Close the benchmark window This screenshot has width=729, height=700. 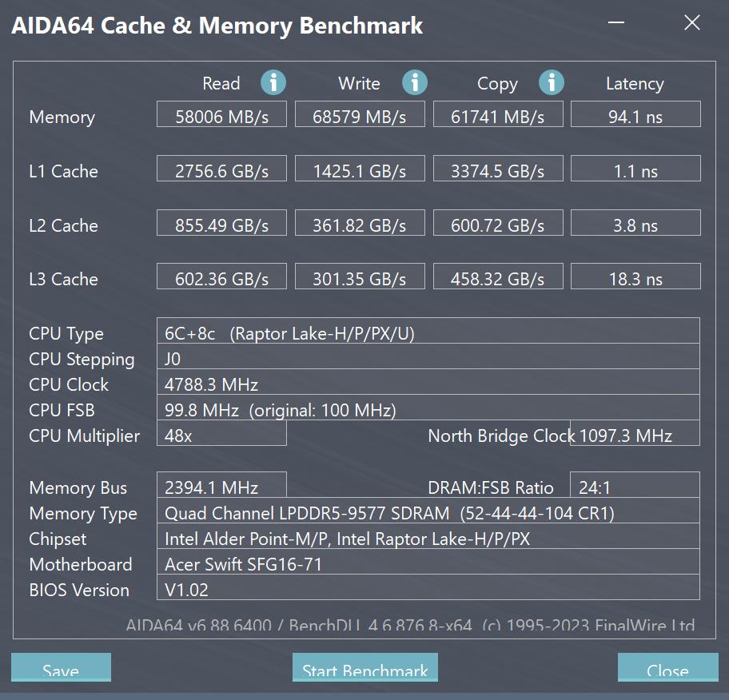pos(692,23)
